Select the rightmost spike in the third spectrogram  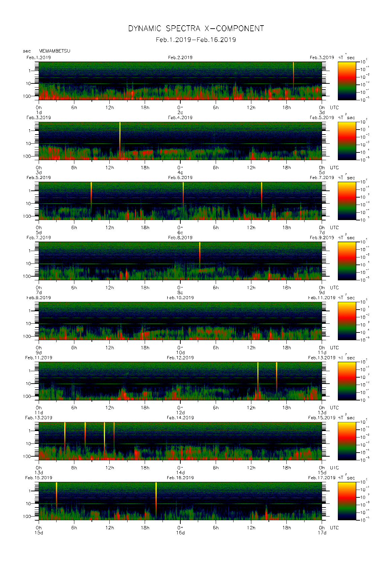261,192
